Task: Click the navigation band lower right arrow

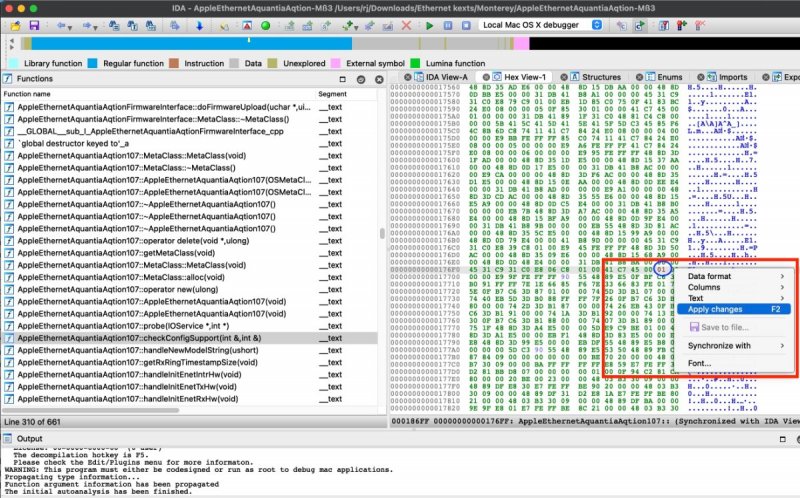Action: pos(11,47)
